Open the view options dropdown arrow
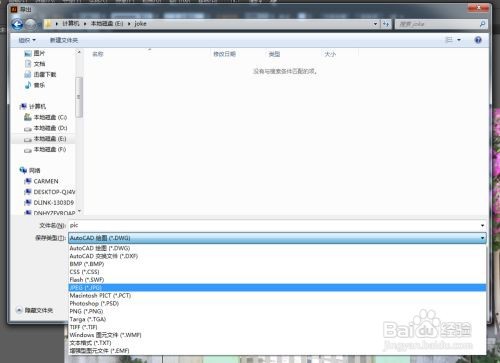Image resolution: width=500 pixels, height=363 pixels. pos(459,40)
